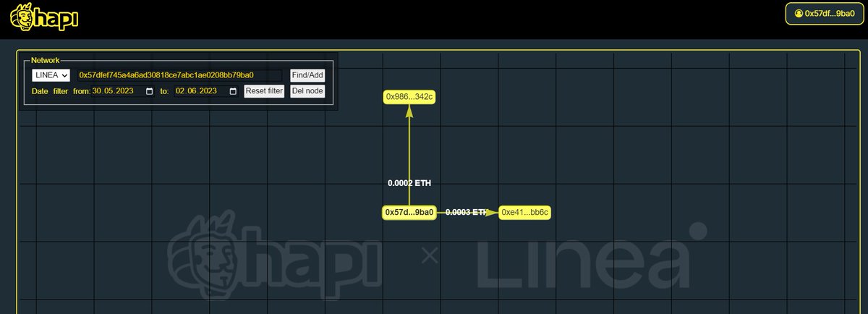Set the 'to' date field 02.06.2023
The image size is (868, 314).
[x=206, y=91]
